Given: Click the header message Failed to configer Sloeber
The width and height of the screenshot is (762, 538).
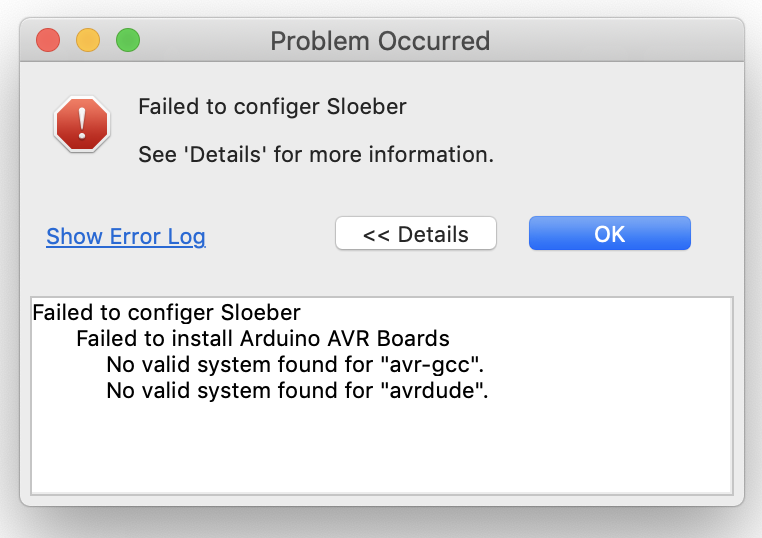Looking at the screenshot, I should point(272,106).
